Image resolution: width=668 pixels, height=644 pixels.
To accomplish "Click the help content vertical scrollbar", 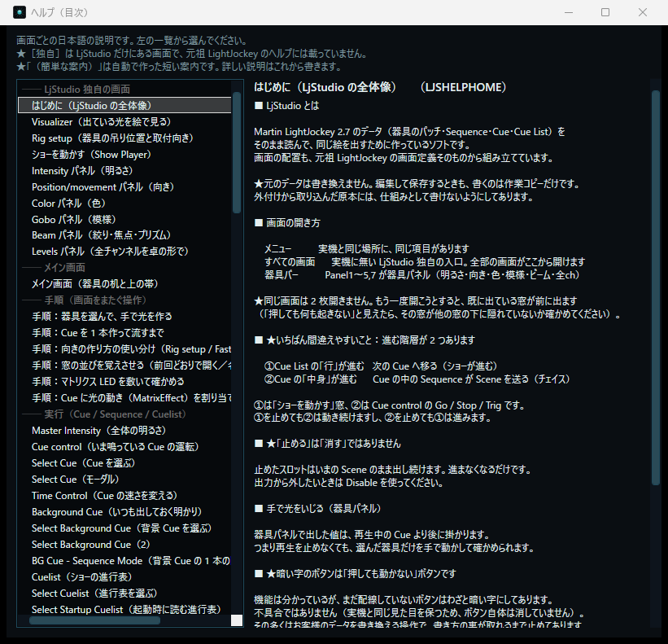I will tap(656, 287).
